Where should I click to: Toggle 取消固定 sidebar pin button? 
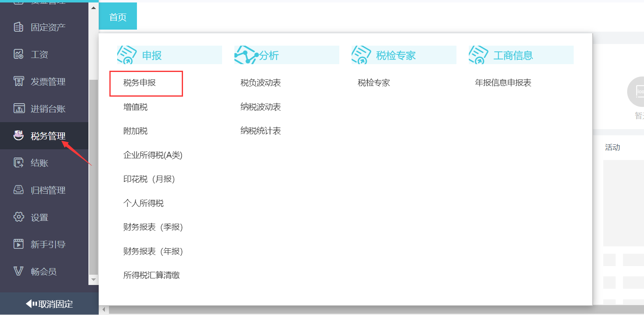click(x=49, y=304)
